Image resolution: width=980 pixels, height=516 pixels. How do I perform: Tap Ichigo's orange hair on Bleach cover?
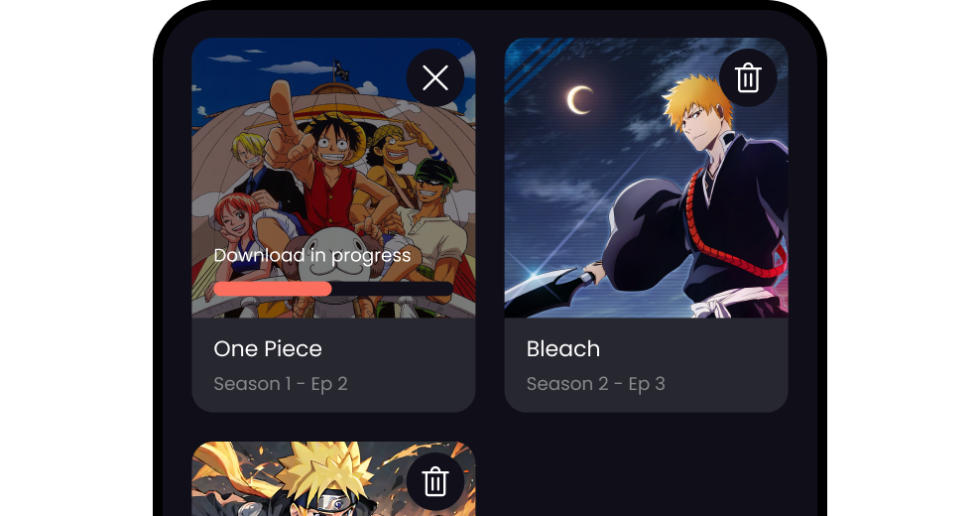pos(695,100)
